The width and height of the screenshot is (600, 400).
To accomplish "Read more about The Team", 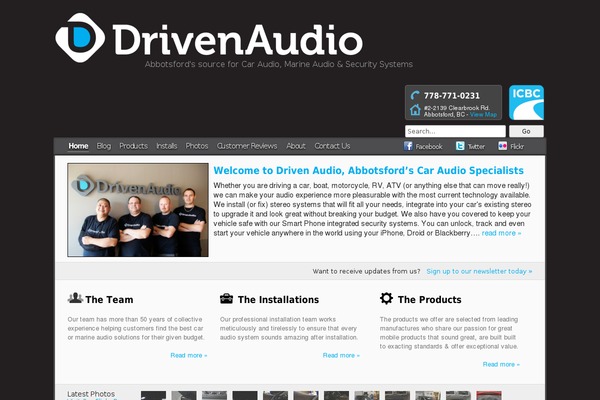I will pyautogui.click(x=189, y=355).
